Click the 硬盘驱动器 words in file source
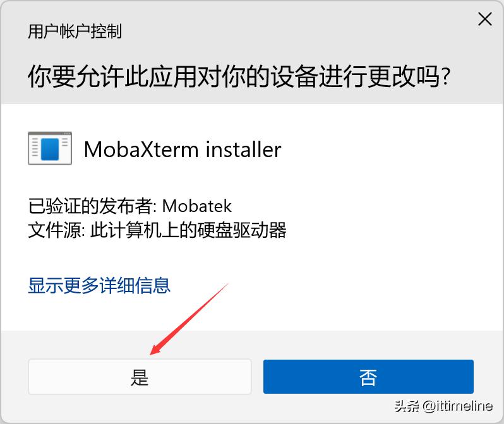 pos(242,230)
